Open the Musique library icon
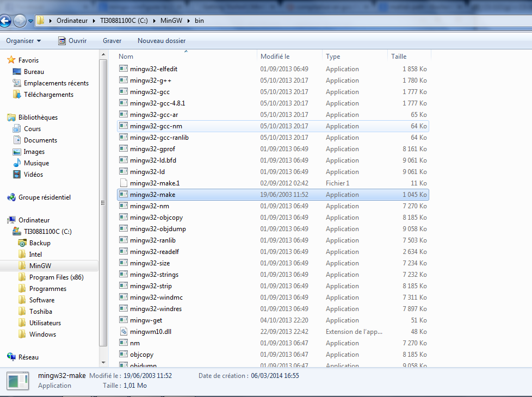The width and height of the screenshot is (532, 397). (x=17, y=163)
